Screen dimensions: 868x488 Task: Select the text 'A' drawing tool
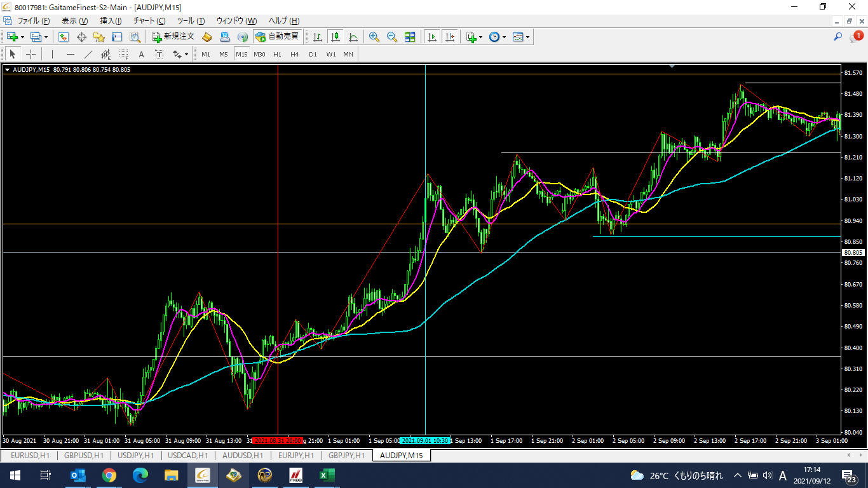[x=141, y=54]
